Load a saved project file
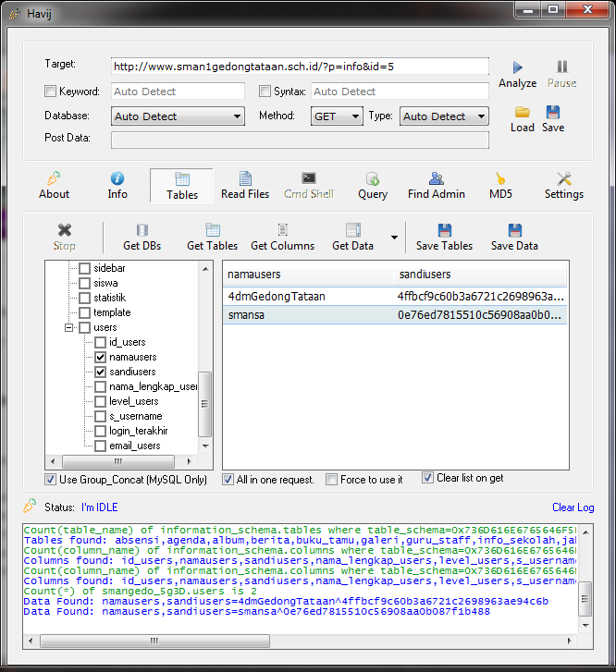 [x=522, y=119]
